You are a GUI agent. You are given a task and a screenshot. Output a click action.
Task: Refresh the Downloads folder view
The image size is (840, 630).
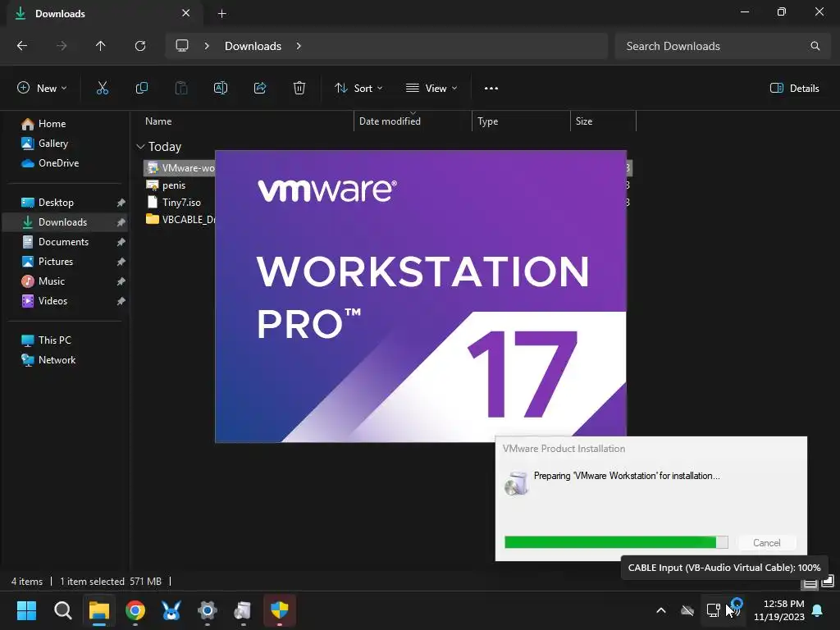140,46
